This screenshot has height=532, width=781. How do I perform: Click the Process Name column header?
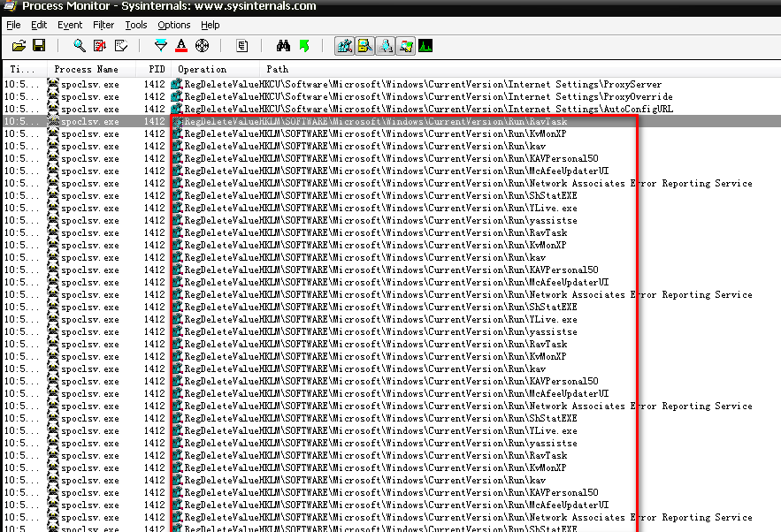86,69
